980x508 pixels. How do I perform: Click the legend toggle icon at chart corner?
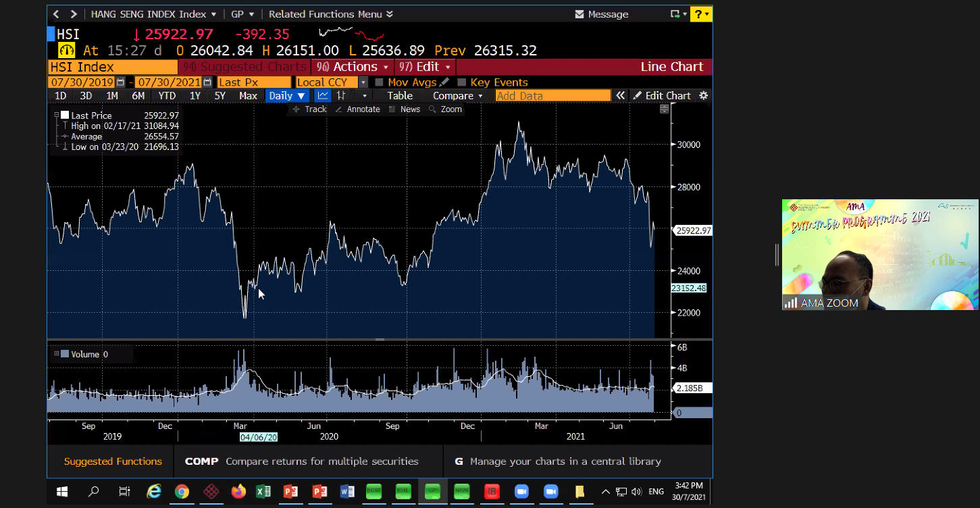point(664,109)
